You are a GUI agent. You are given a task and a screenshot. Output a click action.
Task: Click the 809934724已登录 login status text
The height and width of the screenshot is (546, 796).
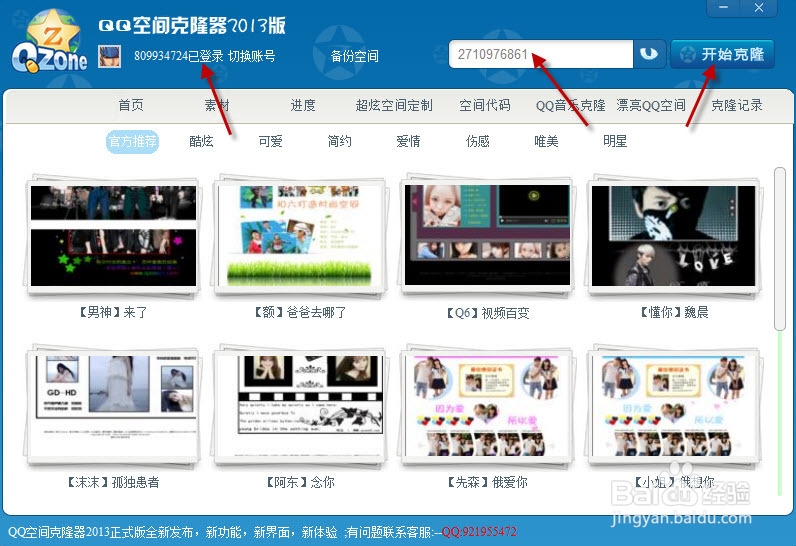(x=179, y=56)
